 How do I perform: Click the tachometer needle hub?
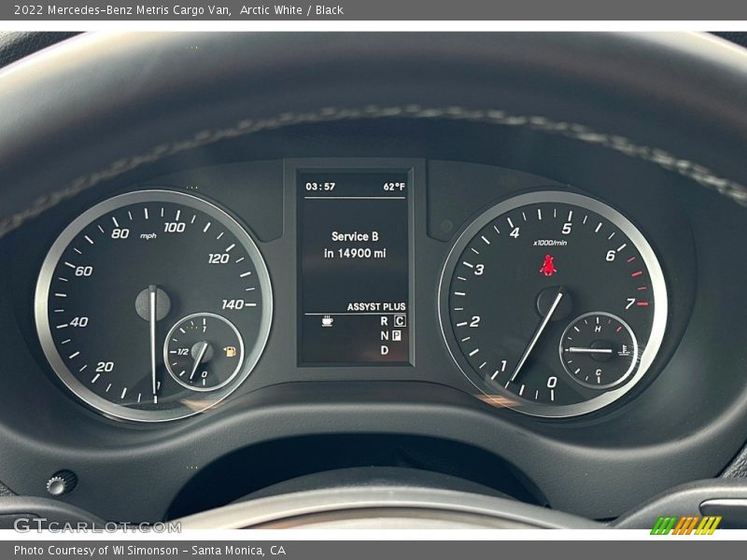[554, 302]
